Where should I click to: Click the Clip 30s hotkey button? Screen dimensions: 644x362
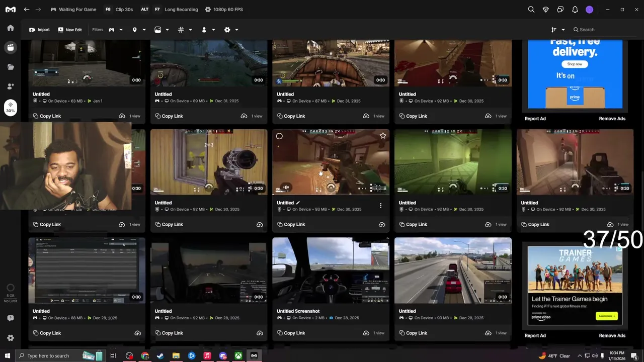coord(119,10)
